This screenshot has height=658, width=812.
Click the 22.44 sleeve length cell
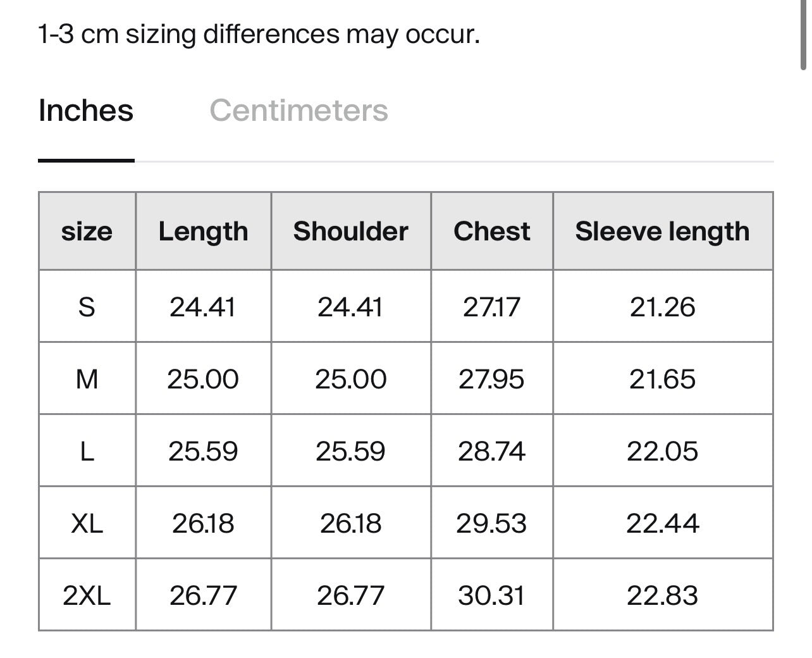(x=663, y=523)
